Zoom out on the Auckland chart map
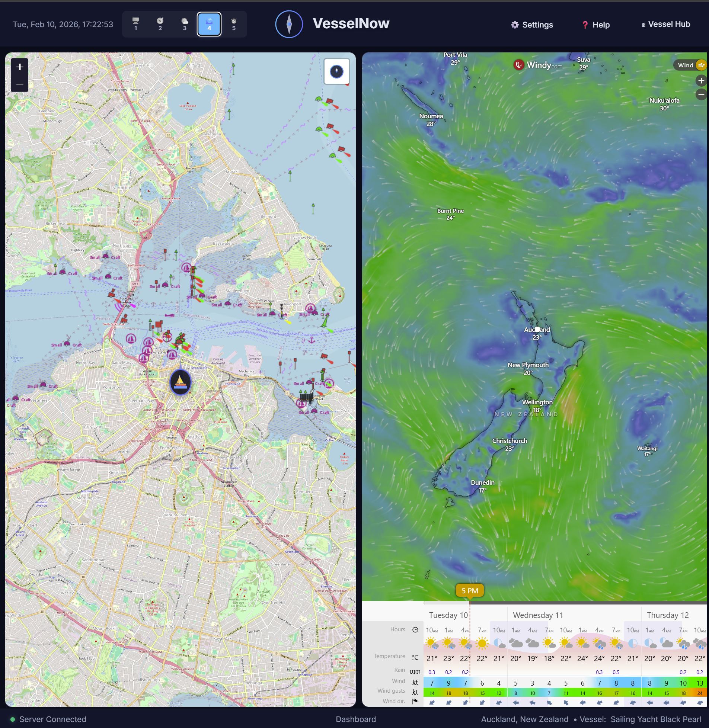The width and height of the screenshot is (709, 728). 20,84
